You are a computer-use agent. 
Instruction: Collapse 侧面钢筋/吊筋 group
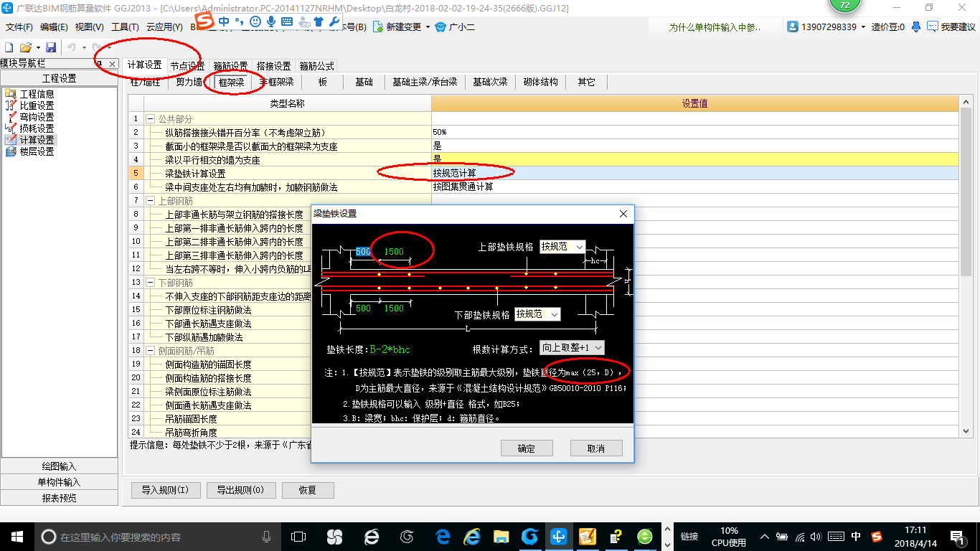click(151, 351)
